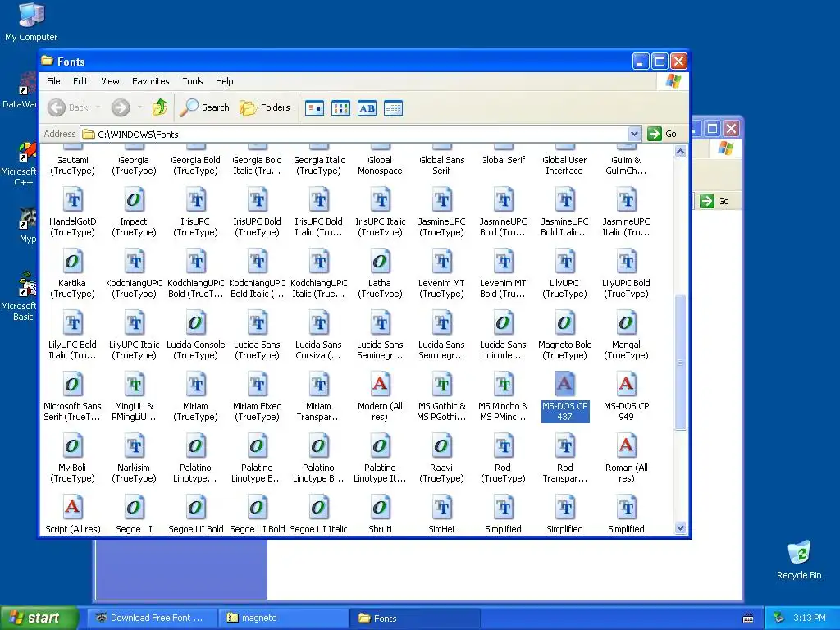The width and height of the screenshot is (840, 630).
Task: Click the vertical scrollbar thumb
Action: (680, 362)
